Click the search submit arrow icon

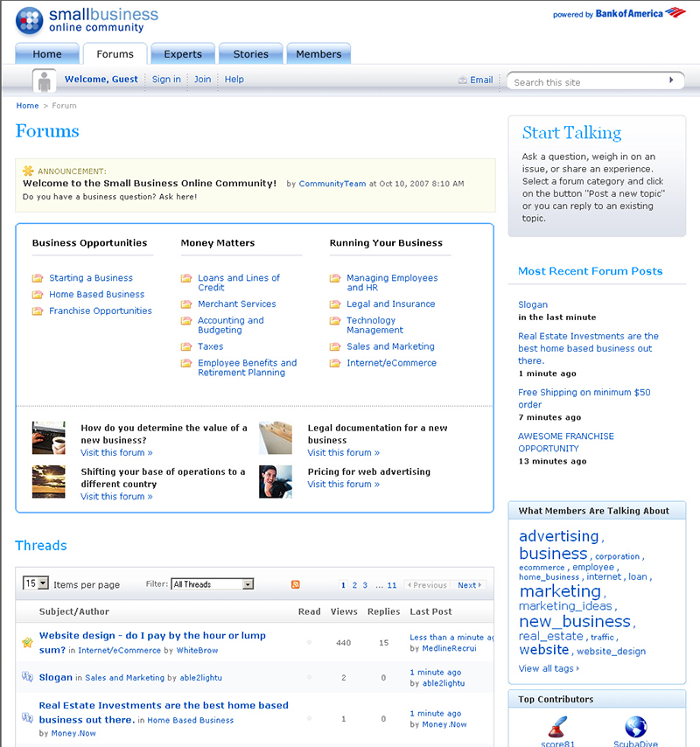click(672, 80)
